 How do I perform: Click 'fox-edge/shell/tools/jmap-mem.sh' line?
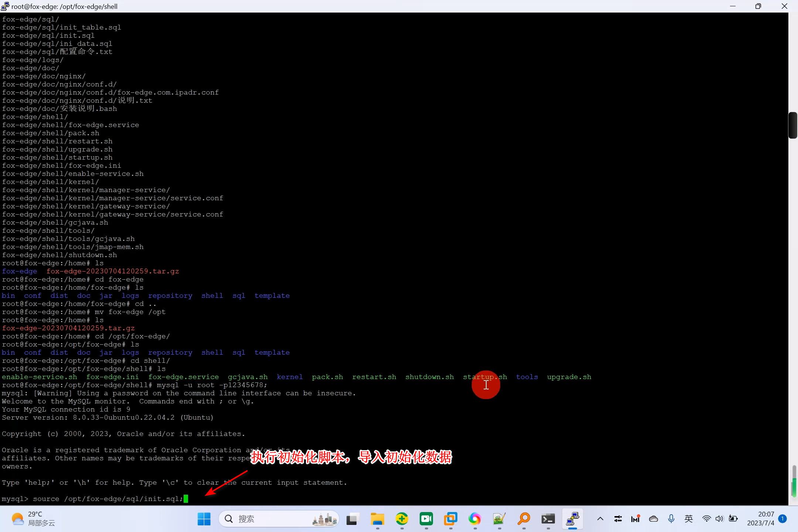coord(73,247)
